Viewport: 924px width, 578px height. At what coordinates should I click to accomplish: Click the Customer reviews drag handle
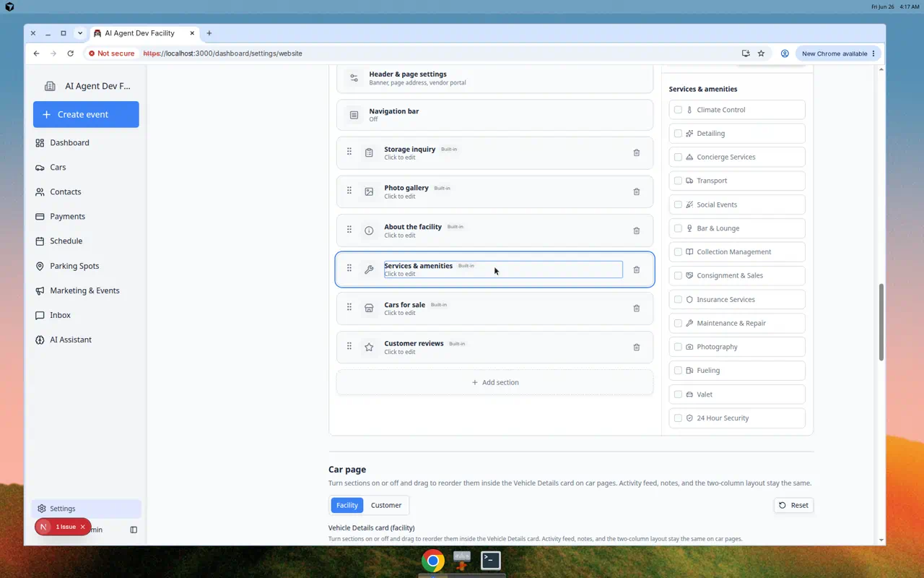point(349,346)
